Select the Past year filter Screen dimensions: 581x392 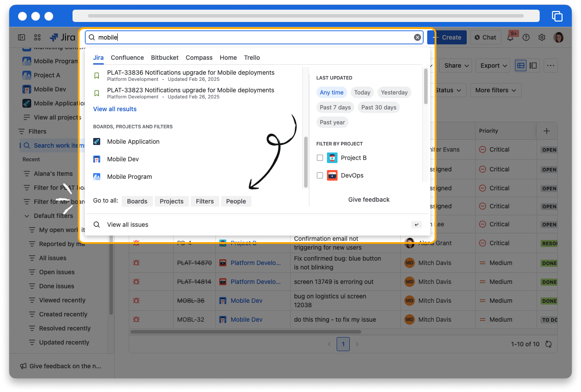pos(332,122)
